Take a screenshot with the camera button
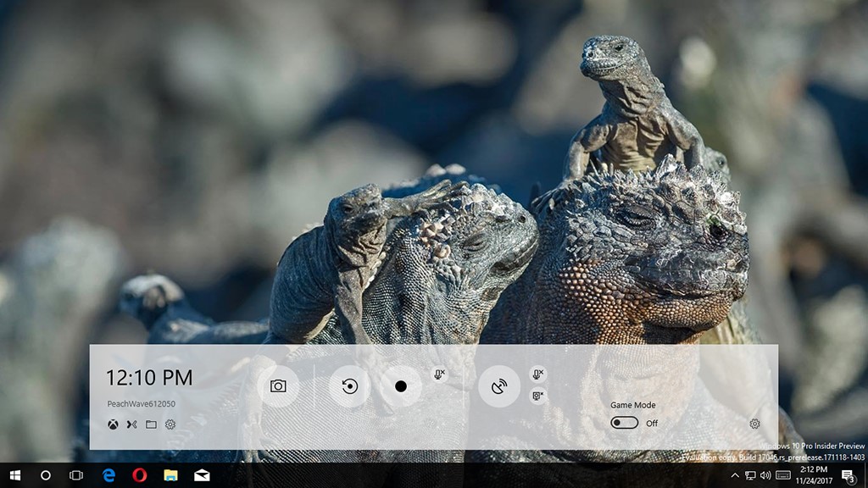This screenshot has height=488, width=868. (278, 386)
